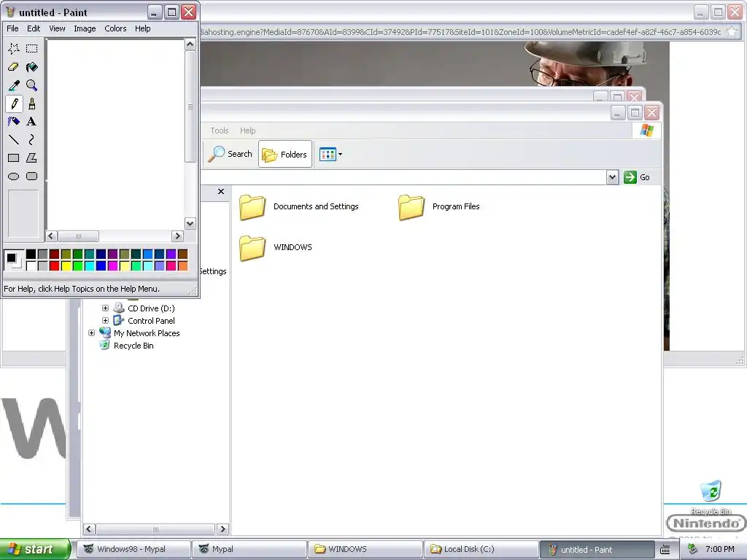Click the keyboard icon in the taskbar
Image resolution: width=747 pixels, height=560 pixels.
[x=665, y=550]
